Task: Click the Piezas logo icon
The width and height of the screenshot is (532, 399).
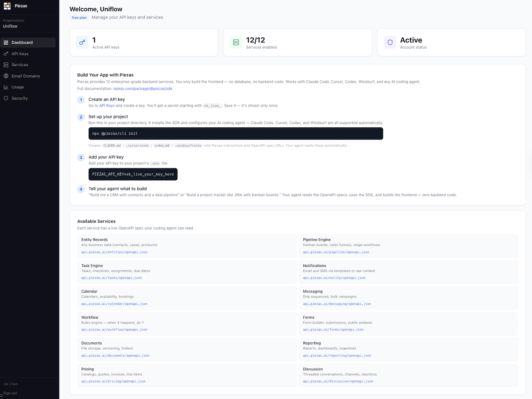Action: point(7,6)
